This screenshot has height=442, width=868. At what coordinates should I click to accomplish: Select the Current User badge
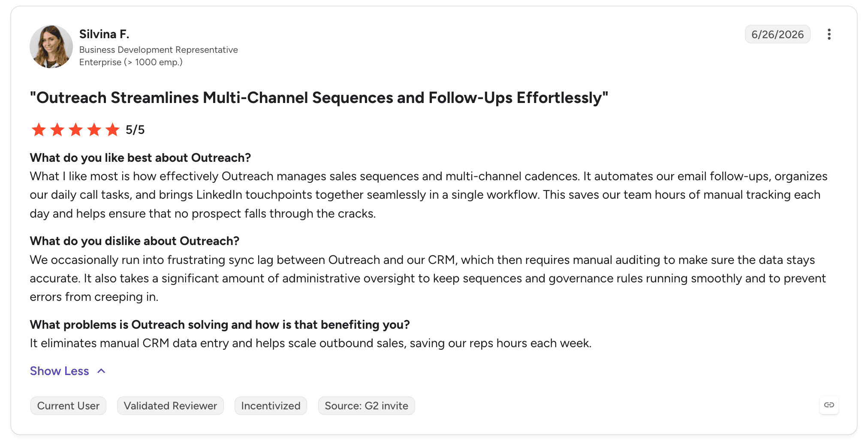pyautogui.click(x=68, y=406)
